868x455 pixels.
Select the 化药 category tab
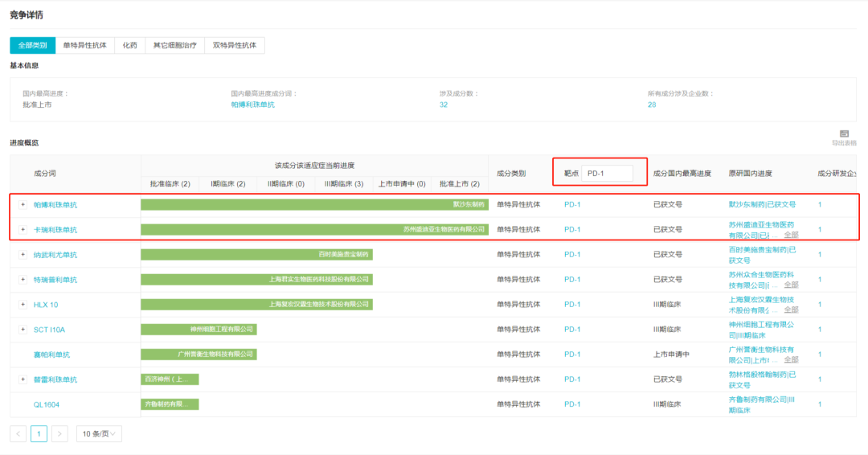pyautogui.click(x=129, y=46)
